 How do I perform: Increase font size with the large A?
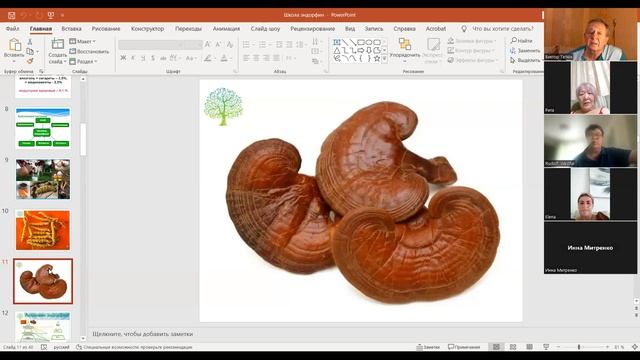(208, 44)
